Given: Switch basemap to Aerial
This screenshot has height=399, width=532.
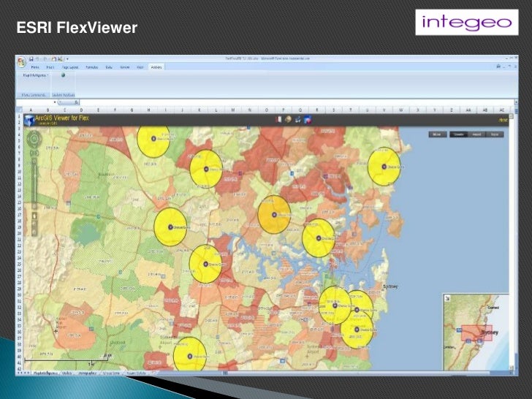Looking at the screenshot, I should click(476, 134).
